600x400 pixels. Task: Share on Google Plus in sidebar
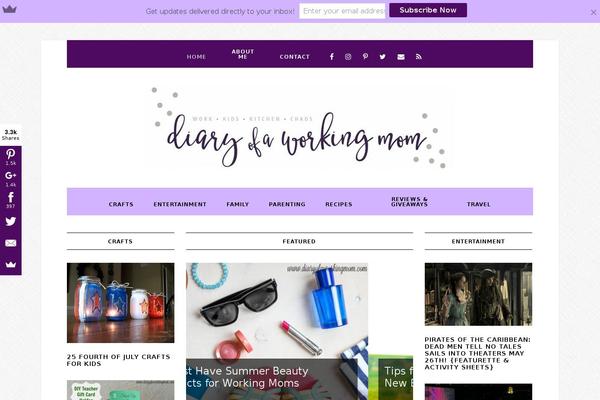coord(11,178)
